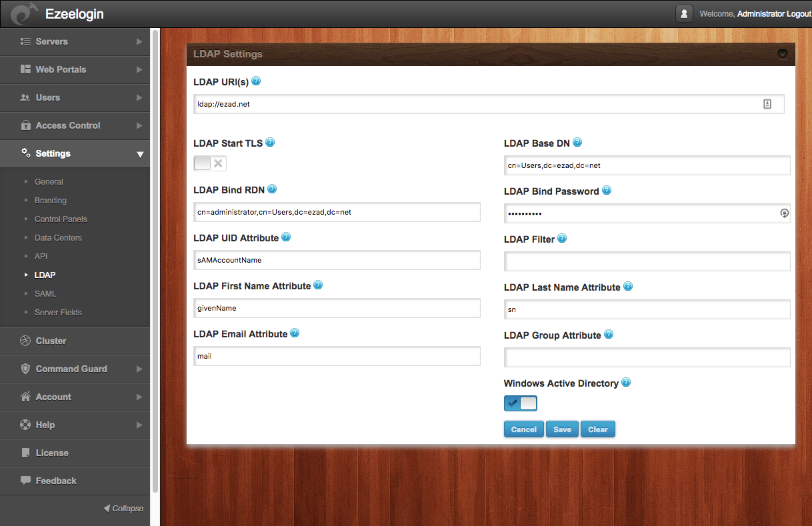Click the Cancel button

tap(524, 429)
